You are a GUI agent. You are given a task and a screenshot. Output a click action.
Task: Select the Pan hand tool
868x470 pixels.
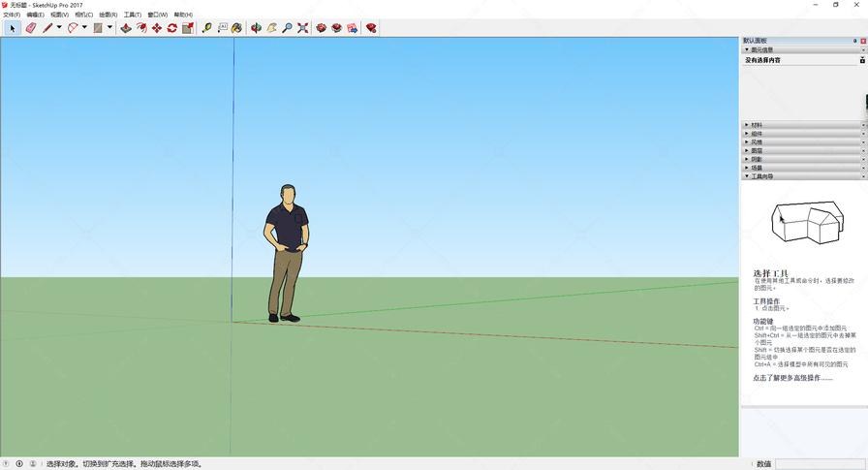pos(271,28)
